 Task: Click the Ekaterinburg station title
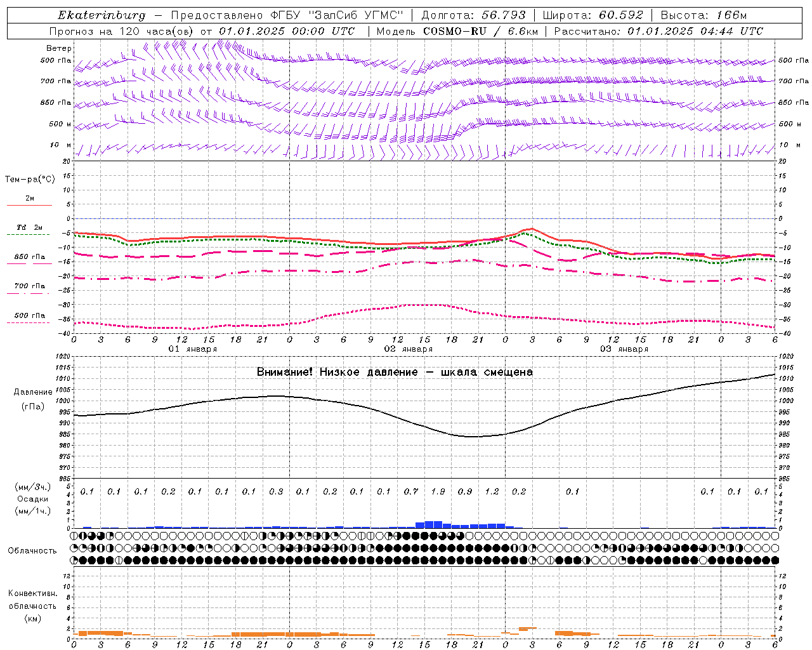[101, 15]
